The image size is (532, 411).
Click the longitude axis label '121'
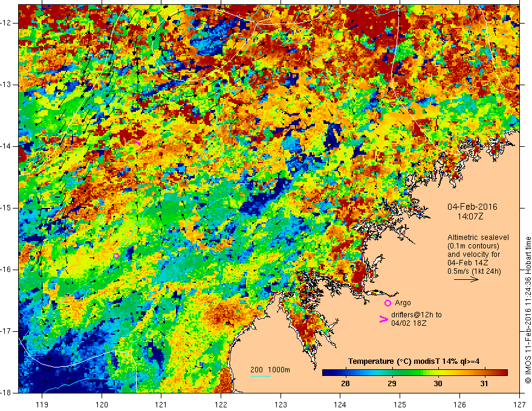point(161,404)
